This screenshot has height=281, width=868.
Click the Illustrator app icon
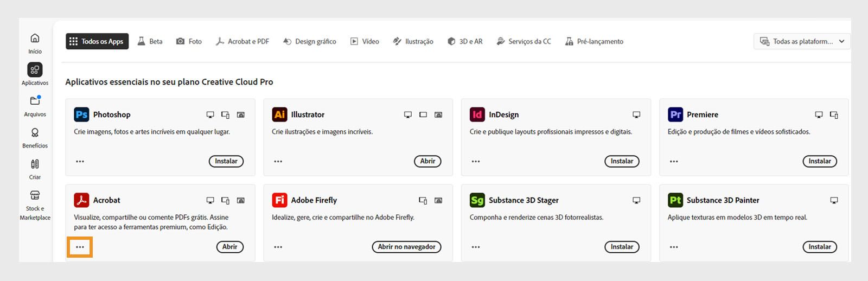[x=279, y=114]
